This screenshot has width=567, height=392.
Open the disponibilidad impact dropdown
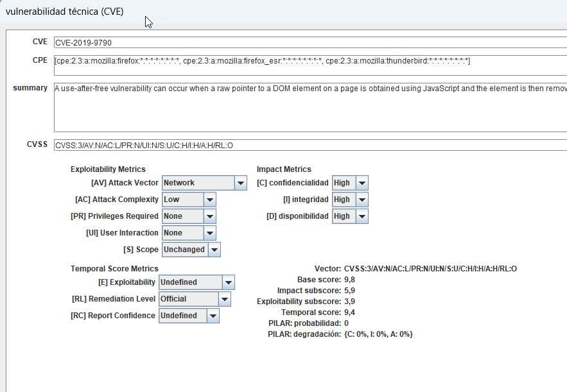(350, 216)
